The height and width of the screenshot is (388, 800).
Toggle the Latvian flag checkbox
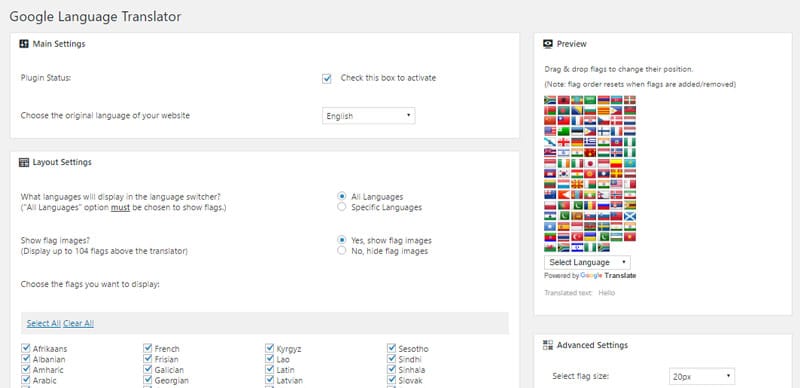[270, 380]
